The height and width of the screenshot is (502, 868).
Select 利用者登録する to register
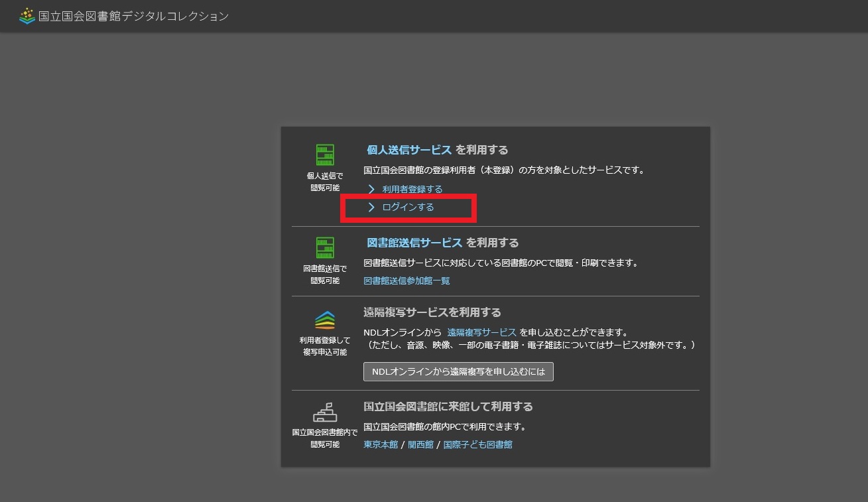[x=412, y=190]
